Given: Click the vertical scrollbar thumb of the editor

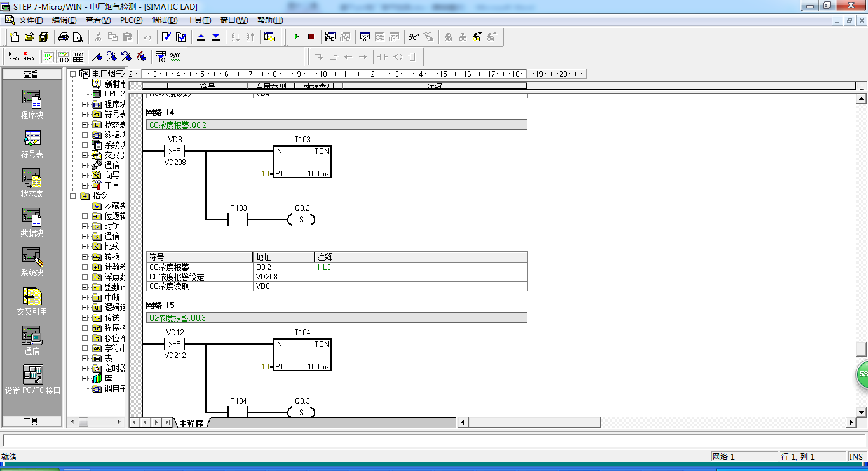Looking at the screenshot, I should point(861,349).
